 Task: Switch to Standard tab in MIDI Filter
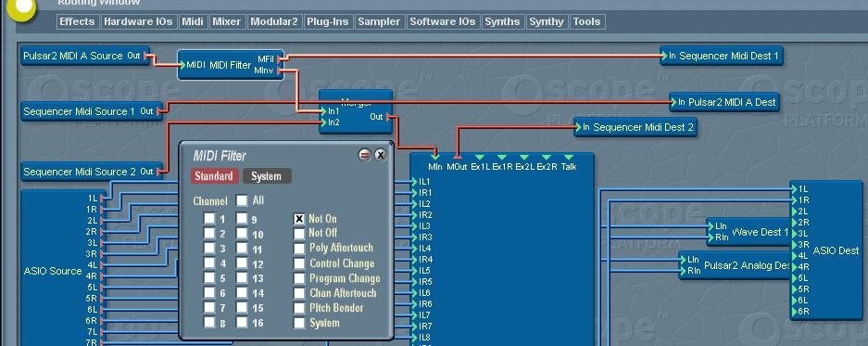click(x=215, y=176)
